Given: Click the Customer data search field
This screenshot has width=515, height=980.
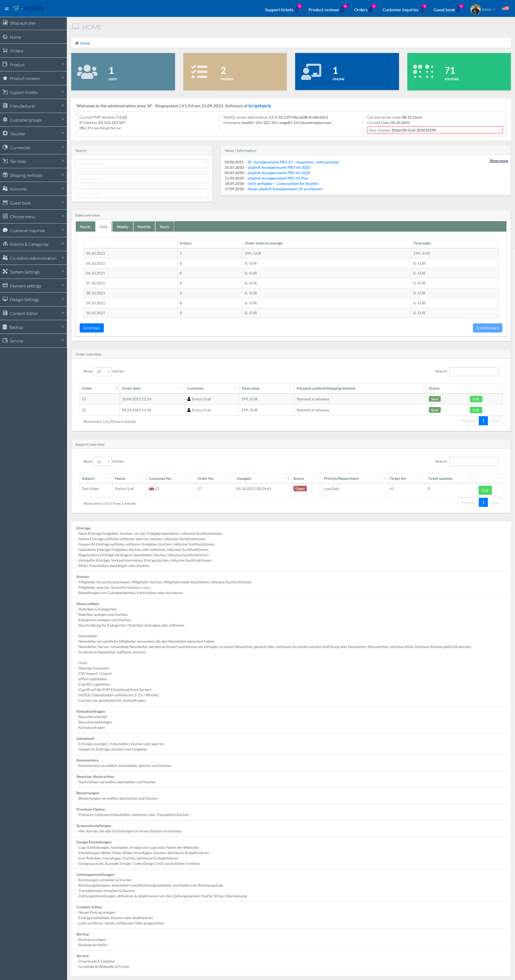Looking at the screenshot, I should click(142, 164).
